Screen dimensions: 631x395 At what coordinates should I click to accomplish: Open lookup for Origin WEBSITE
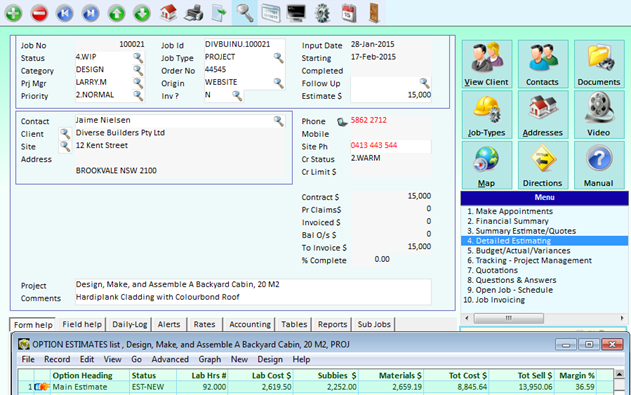point(278,83)
